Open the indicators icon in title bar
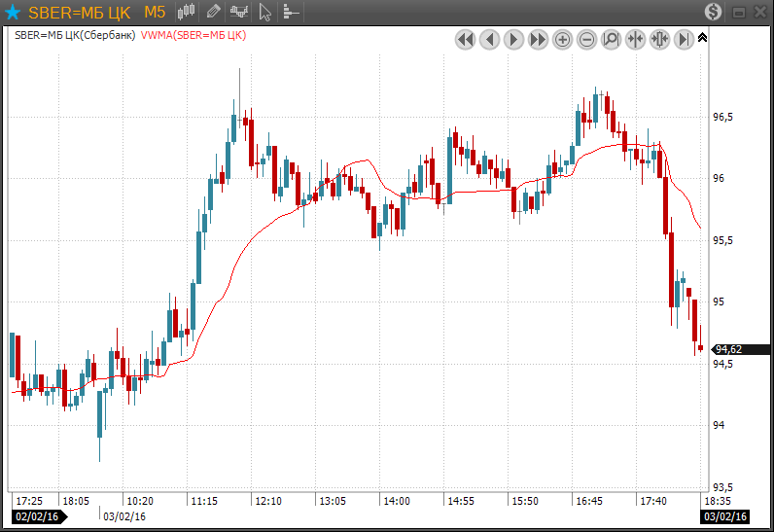Image resolution: width=774 pixels, height=532 pixels. tap(238, 12)
